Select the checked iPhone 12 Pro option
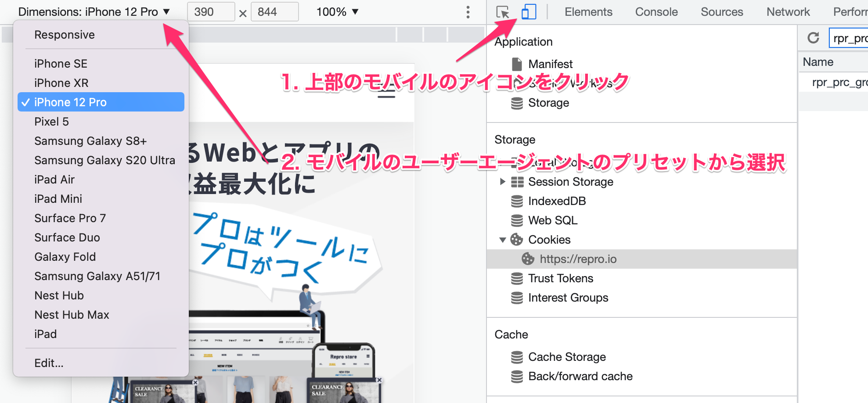The image size is (868, 403). [x=101, y=102]
